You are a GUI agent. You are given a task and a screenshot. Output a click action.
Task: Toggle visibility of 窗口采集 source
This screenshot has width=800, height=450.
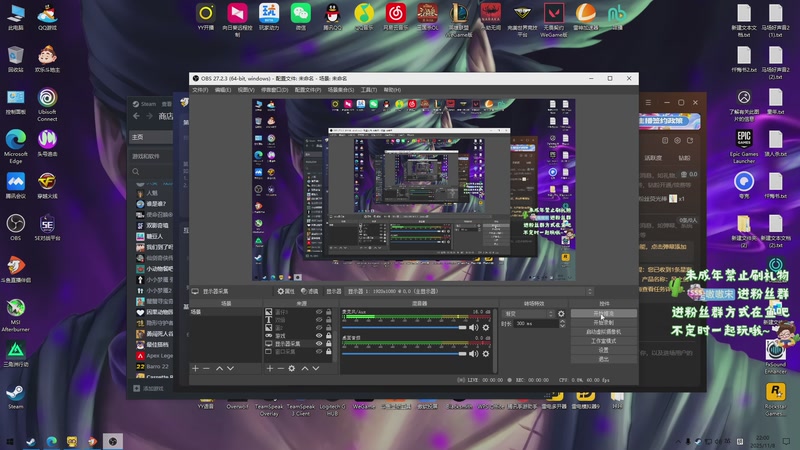[319, 351]
